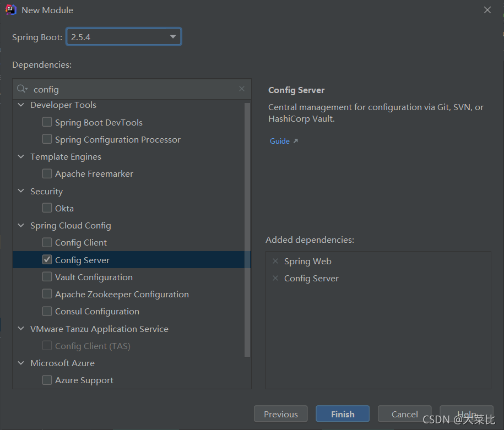504x430 pixels.
Task: Click the dependency list vertical scrollbar
Action: (x=247, y=230)
